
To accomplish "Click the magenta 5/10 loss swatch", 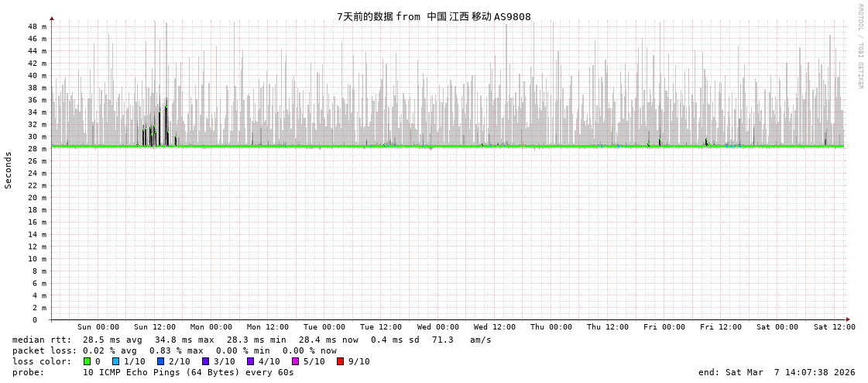I will (x=296, y=361).
